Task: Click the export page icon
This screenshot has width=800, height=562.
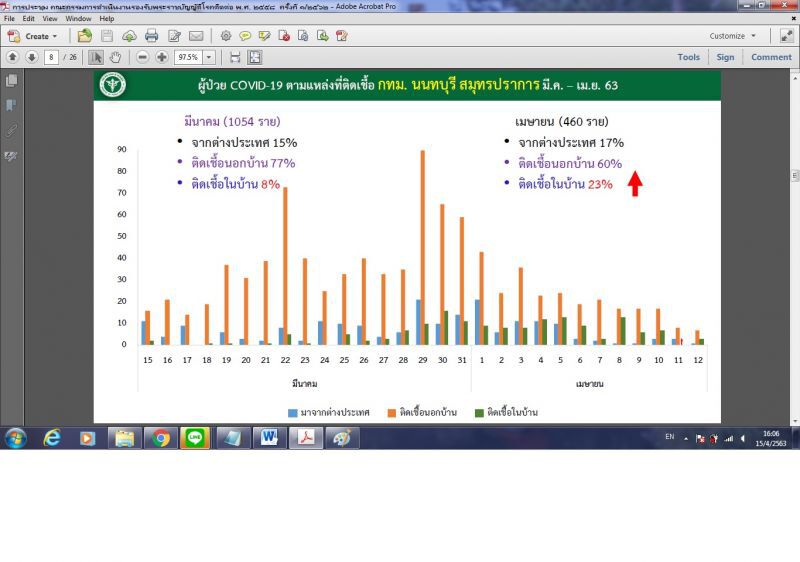Action: (322, 36)
